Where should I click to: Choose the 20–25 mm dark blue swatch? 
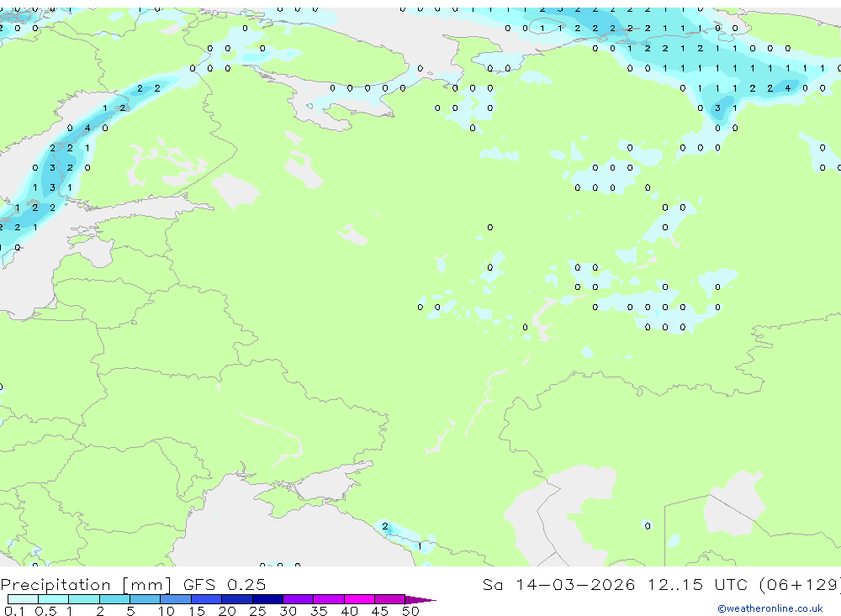click(x=237, y=599)
